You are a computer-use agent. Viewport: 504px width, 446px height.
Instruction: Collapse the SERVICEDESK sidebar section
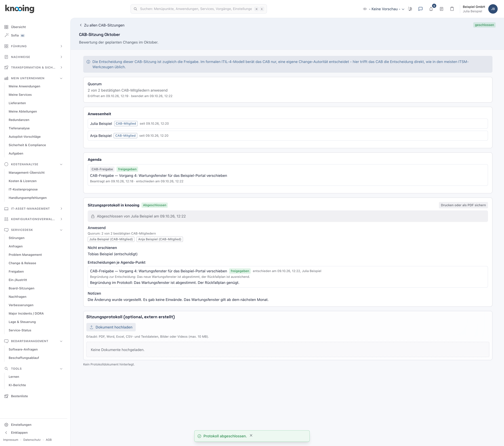33,230
